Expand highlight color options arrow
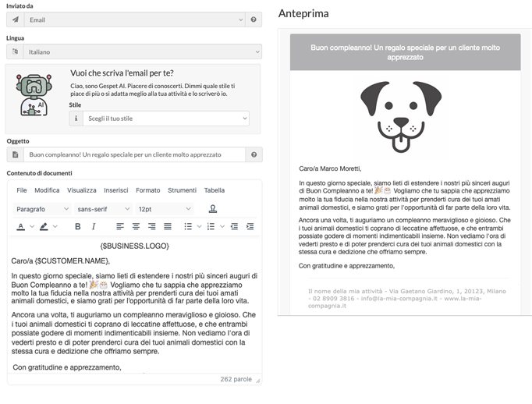Viewport: 532px width, 404px height. click(55, 227)
